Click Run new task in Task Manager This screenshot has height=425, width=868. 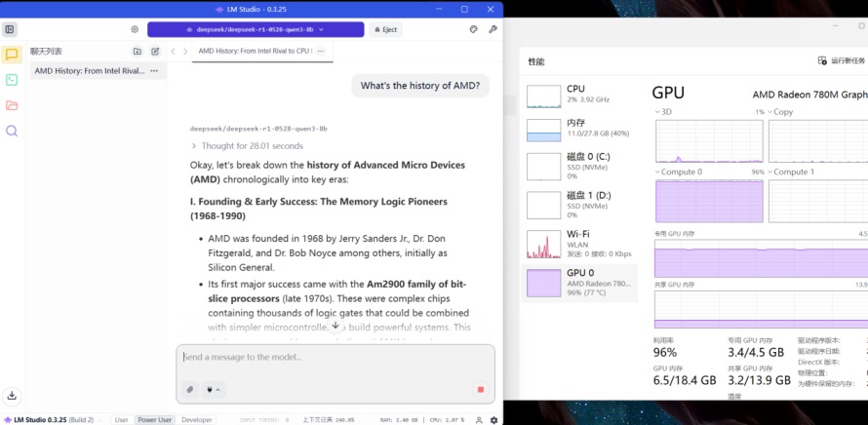point(842,60)
